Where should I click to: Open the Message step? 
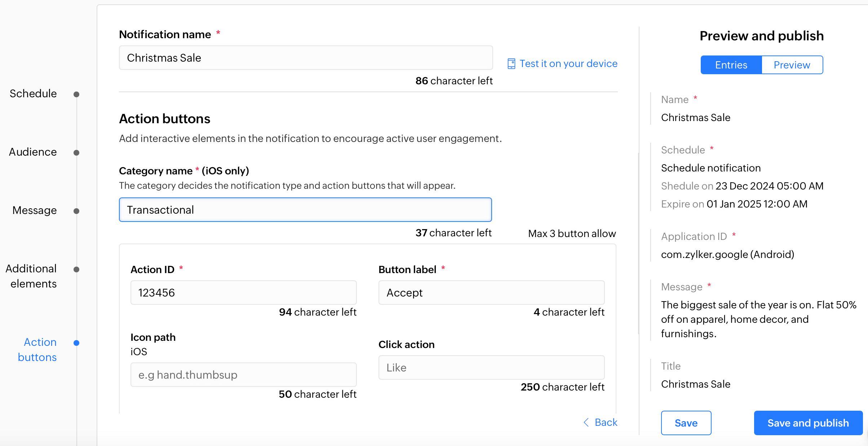coord(35,210)
